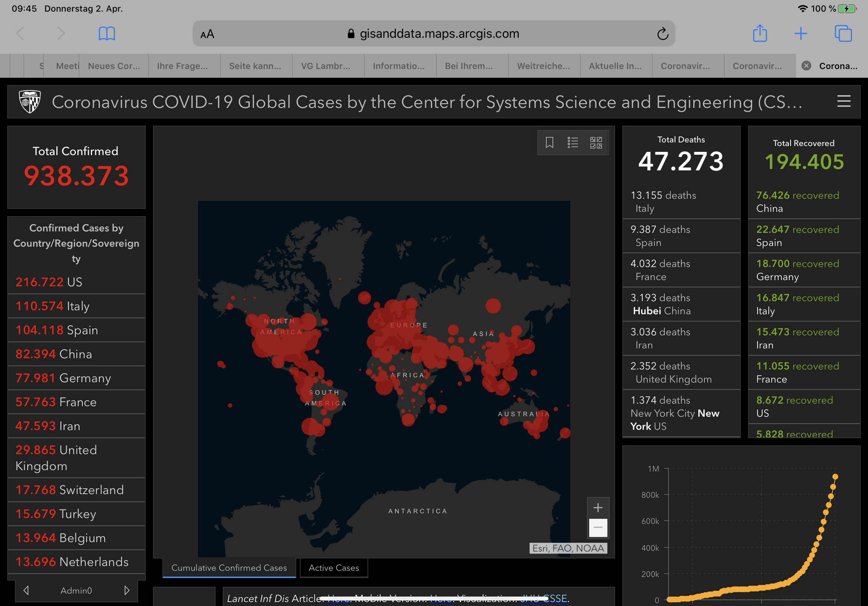Go to previous Admin level arrow
The height and width of the screenshot is (606, 868).
click(26, 590)
